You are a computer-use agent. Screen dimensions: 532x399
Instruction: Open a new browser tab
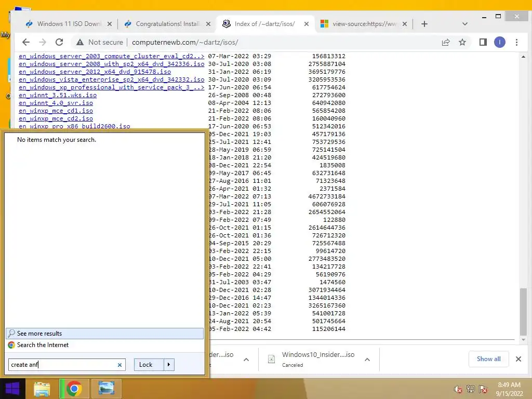[424, 24]
